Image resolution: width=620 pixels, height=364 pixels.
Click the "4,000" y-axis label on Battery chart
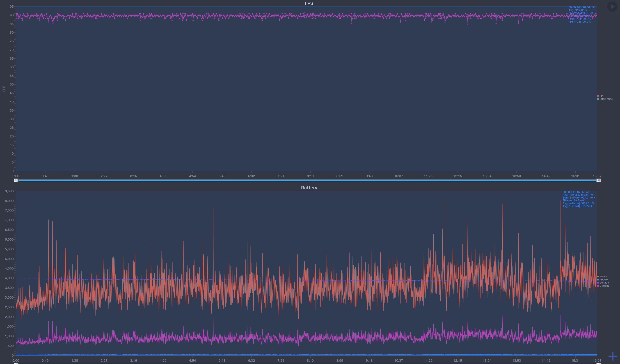(x=9, y=278)
